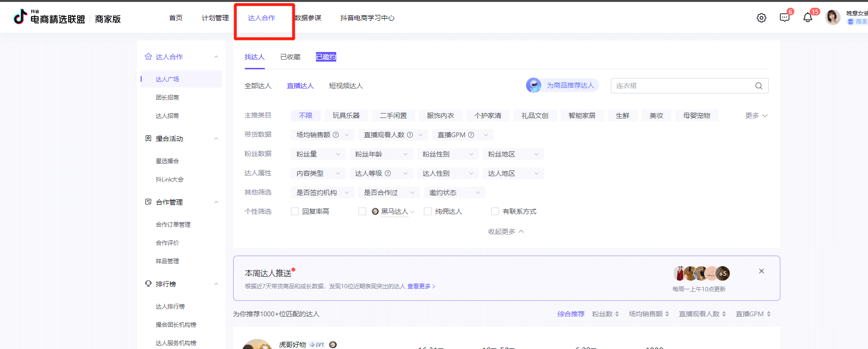Click the 直播GPM sort arrows in results header
The image size is (868, 349).
769,314
